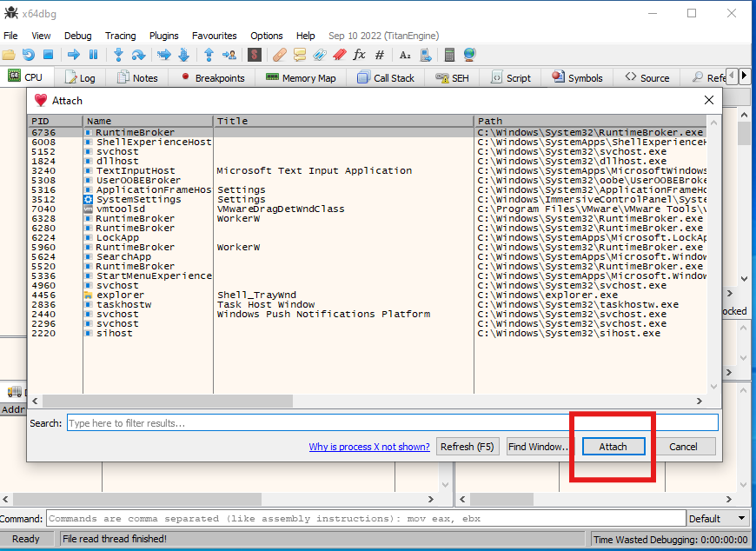This screenshot has width=756, height=551.
Task: Select the taskhostw process row
Action: pyautogui.click(x=368, y=305)
